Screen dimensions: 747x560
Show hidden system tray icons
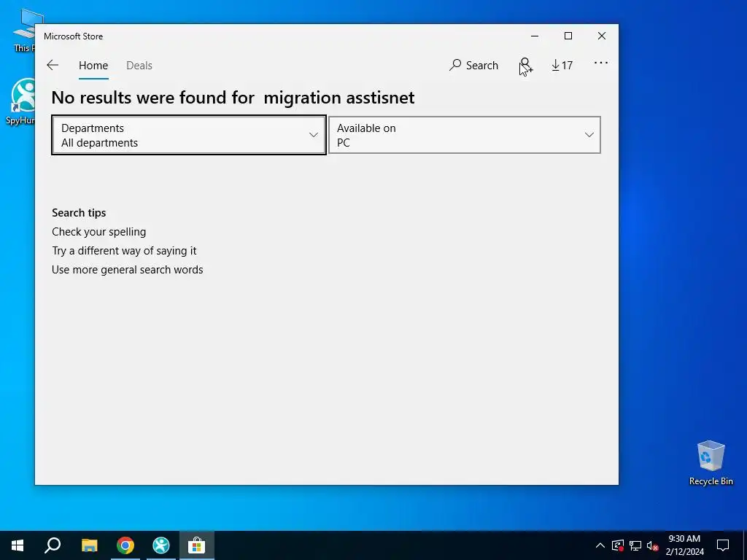pyautogui.click(x=600, y=545)
